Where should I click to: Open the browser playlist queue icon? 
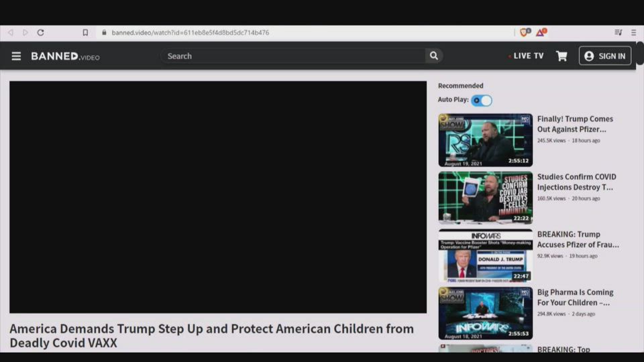(618, 32)
